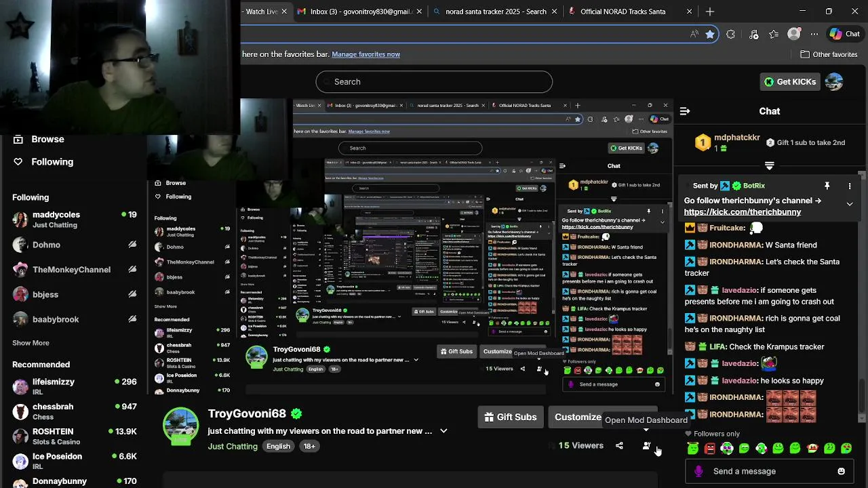Click the purple microphone icon in chat

(698, 471)
